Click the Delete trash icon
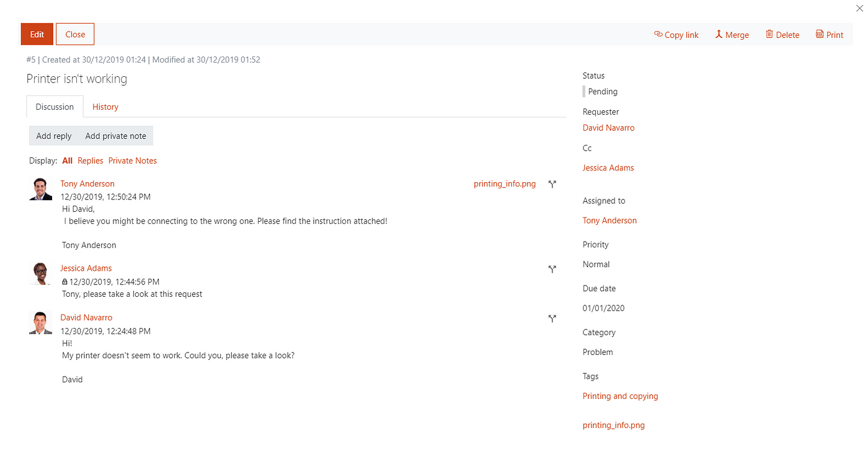Screen dimensions: 868x451 click(x=769, y=34)
